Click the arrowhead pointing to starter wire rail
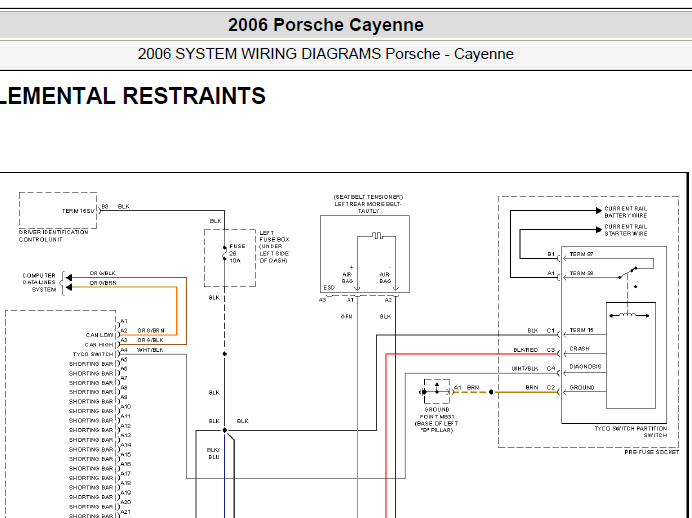The width and height of the screenshot is (692, 518). click(x=598, y=229)
